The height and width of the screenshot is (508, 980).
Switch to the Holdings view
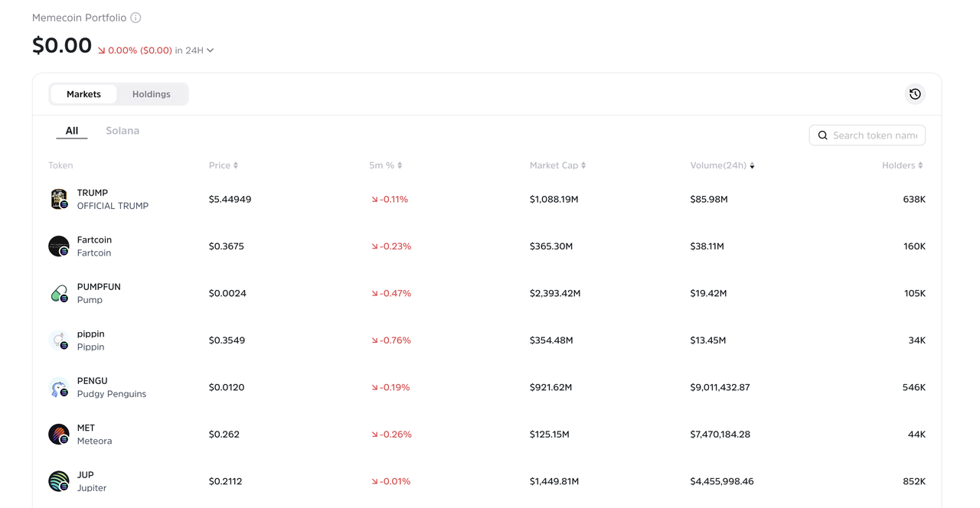pyautogui.click(x=151, y=94)
